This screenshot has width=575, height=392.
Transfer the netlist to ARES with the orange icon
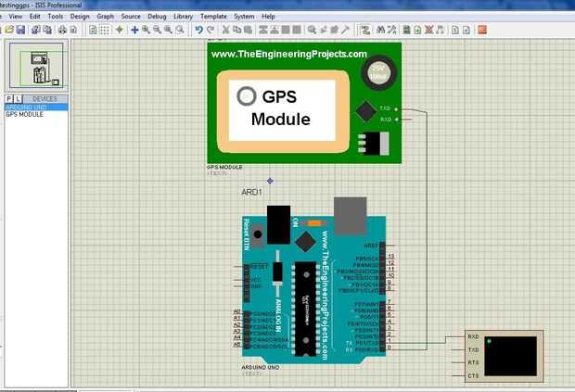482,30
